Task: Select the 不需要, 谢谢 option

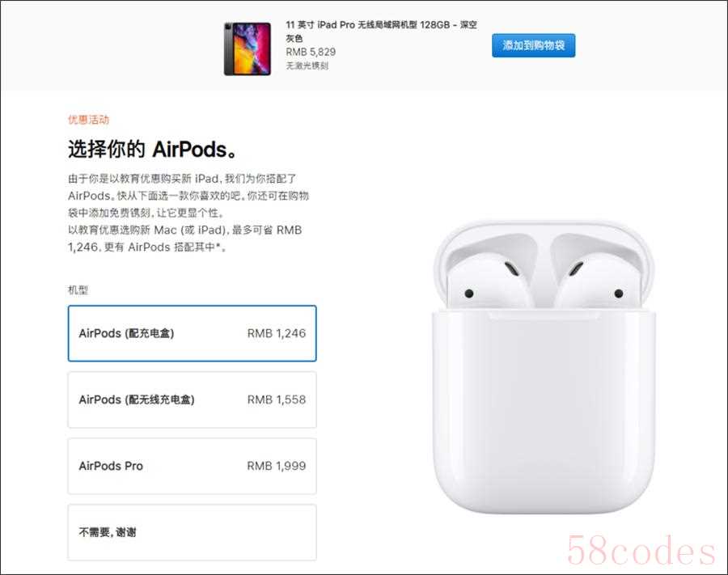Action: point(193,532)
